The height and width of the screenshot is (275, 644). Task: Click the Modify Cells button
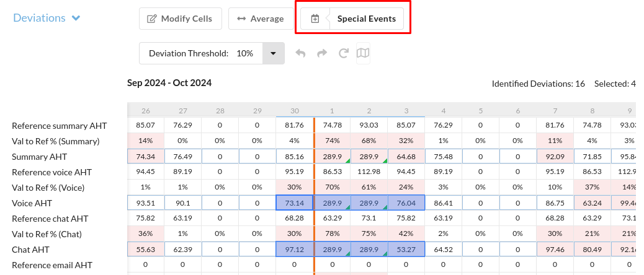pyautogui.click(x=179, y=19)
